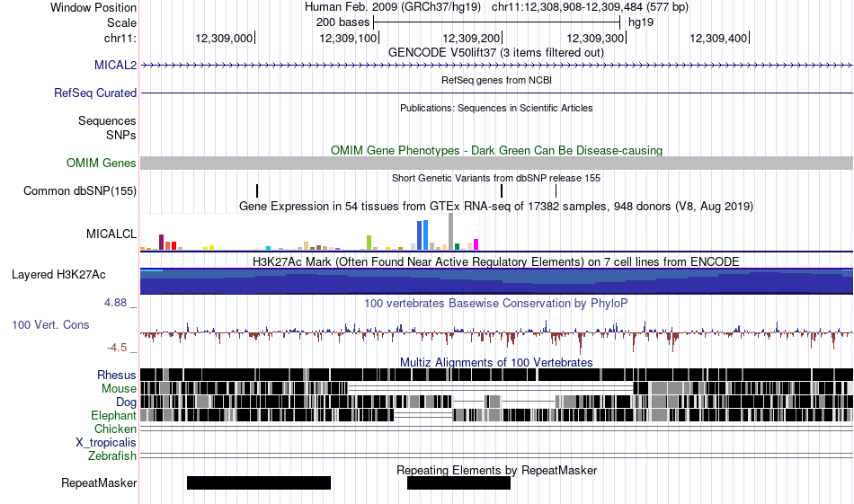Open the MICALCL expression track label
Image resolution: width=854 pixels, height=504 pixels.
tap(111, 234)
